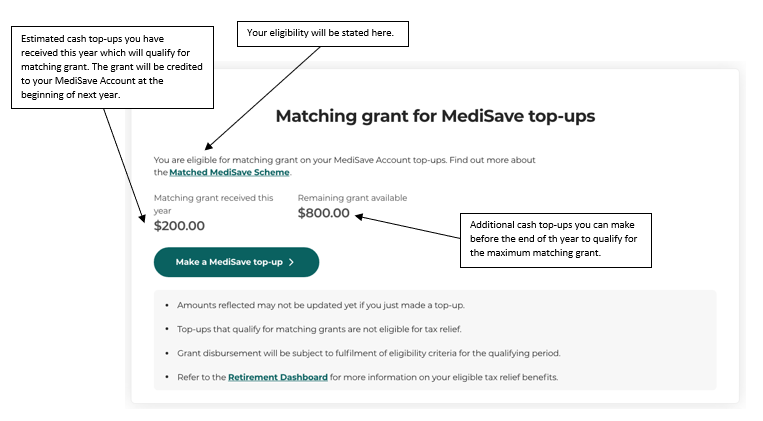Click the chevron arrow on the top-up button
Viewport: 763px width, 421px height.
pos(291,262)
